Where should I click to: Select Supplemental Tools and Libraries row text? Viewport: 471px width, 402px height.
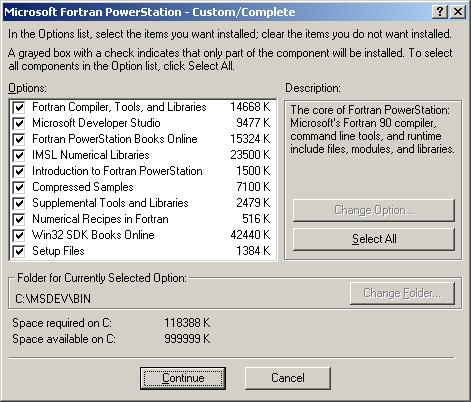coord(110,203)
